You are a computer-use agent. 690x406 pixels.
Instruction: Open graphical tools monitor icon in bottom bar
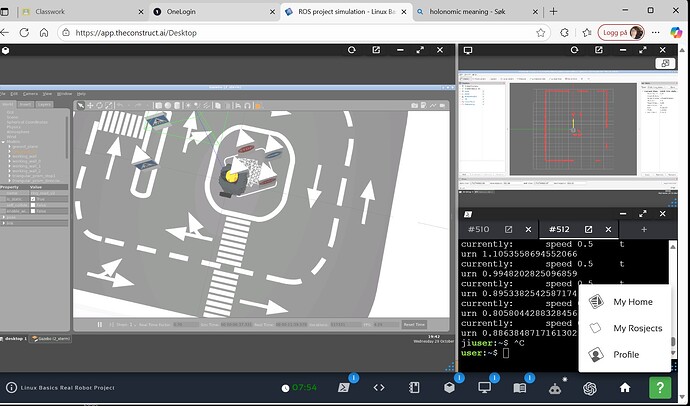[x=484, y=388]
